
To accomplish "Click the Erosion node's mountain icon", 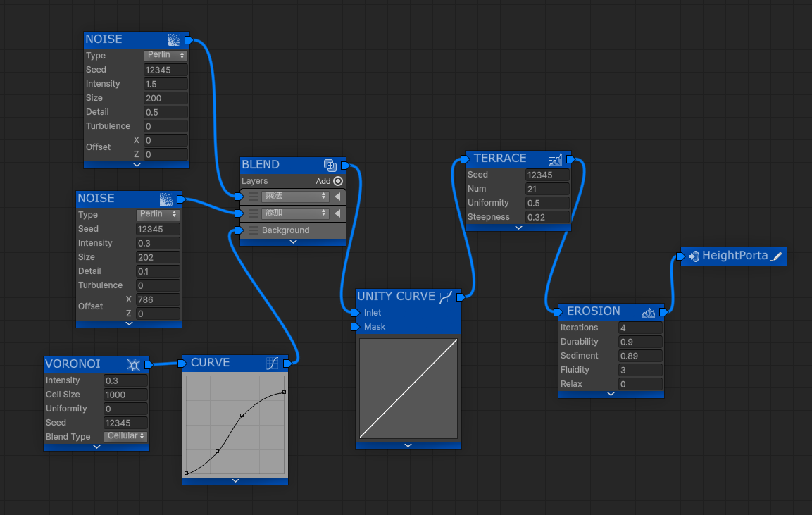I will click(x=649, y=312).
